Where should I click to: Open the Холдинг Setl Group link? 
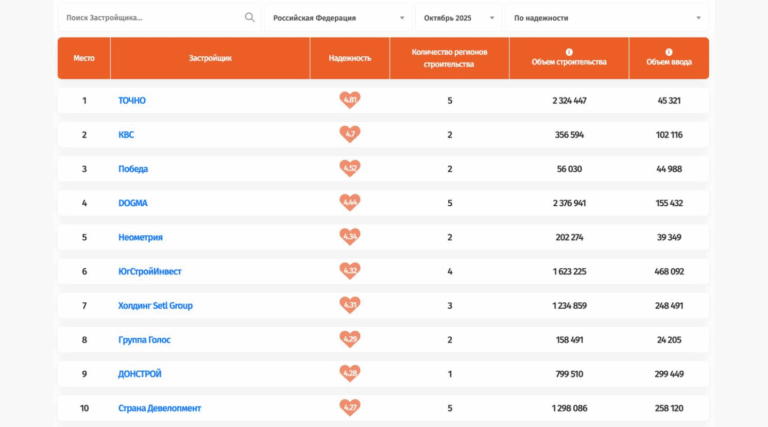(x=155, y=305)
